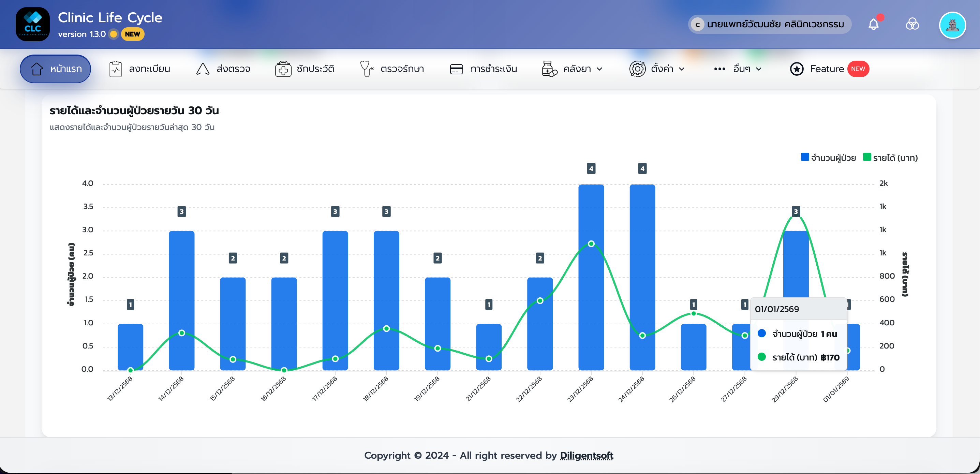Screen dimensions: 980x474
Task: Toggle revenue (baht) series in legend
Action: click(x=891, y=158)
